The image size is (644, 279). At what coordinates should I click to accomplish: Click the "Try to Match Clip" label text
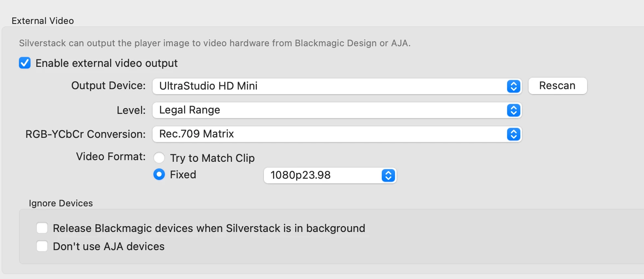212,158
